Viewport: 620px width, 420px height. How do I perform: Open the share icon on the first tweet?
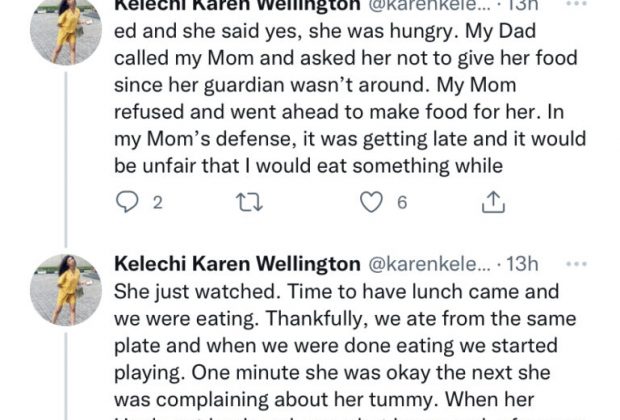pos(492,202)
